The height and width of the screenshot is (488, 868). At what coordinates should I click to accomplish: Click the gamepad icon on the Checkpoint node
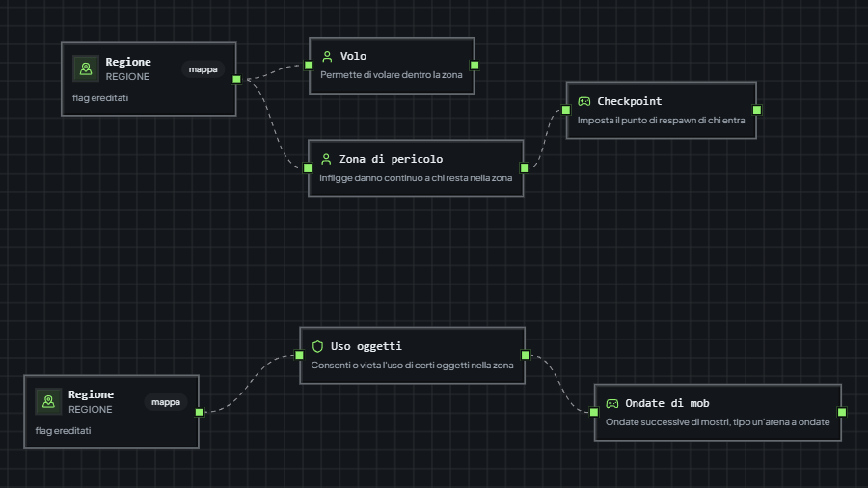584,102
